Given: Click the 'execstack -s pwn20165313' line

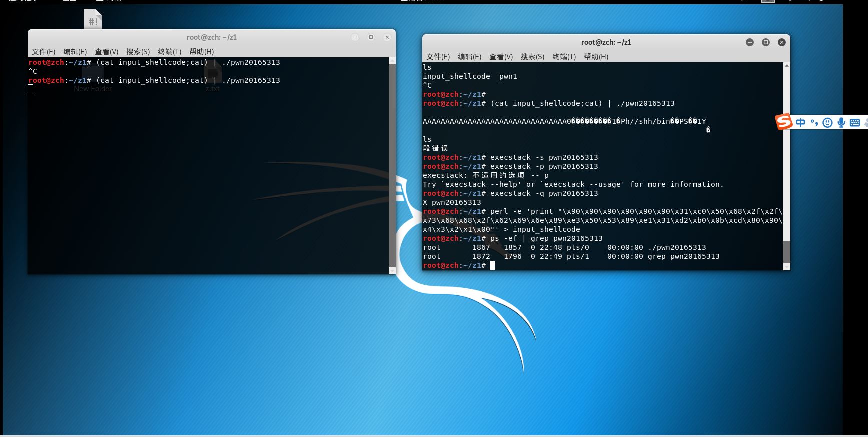Looking at the screenshot, I should [510, 157].
